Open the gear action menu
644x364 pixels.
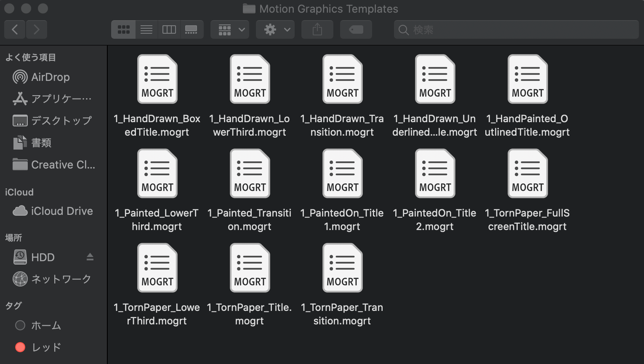coord(275,29)
